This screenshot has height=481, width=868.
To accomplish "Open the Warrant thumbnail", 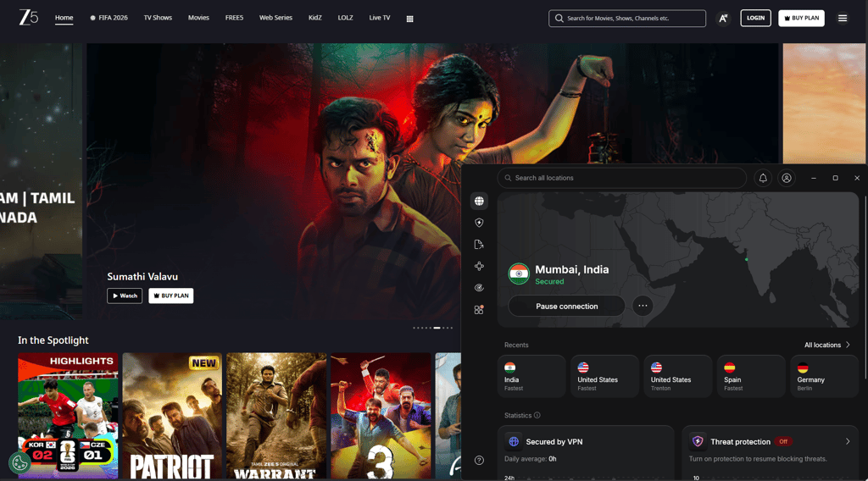I will click(276, 416).
